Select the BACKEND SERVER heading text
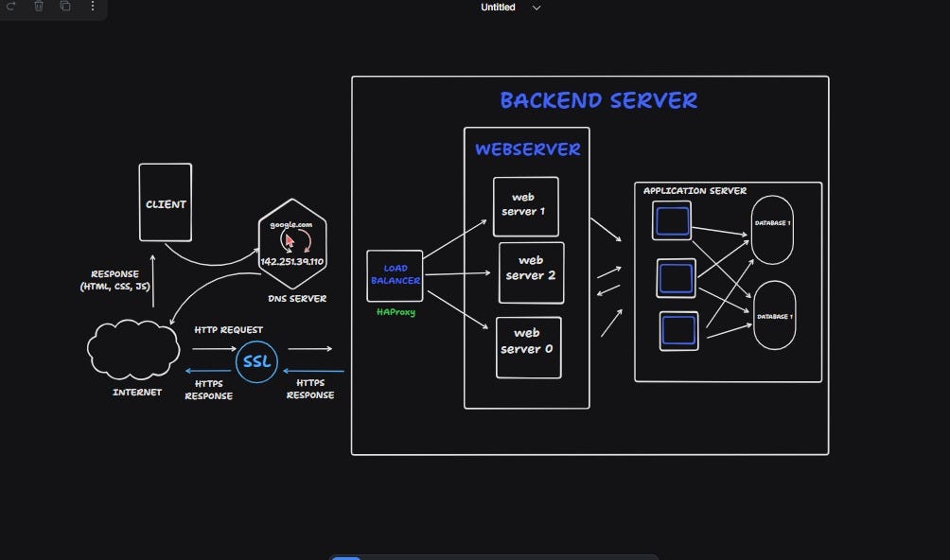 click(x=599, y=100)
